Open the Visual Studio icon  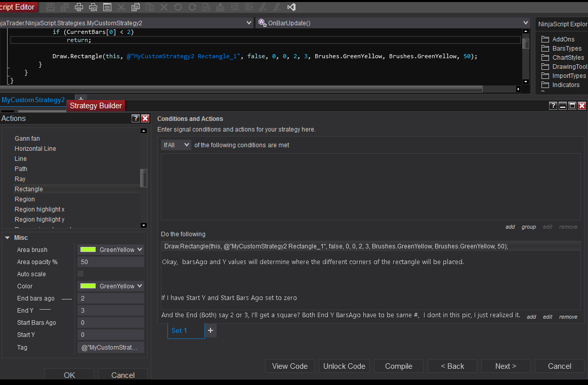coord(291,7)
